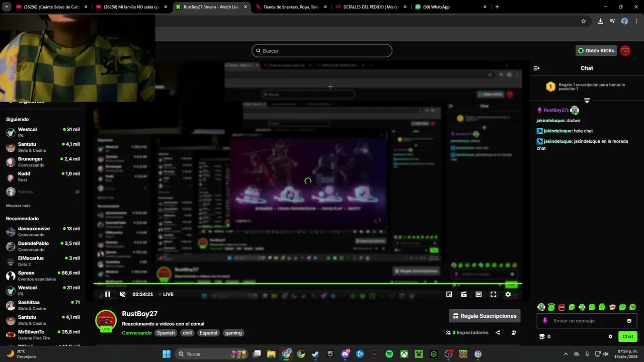644x362 pixels.
Task: Open Kodd channel in sidebar
Action: [43, 176]
